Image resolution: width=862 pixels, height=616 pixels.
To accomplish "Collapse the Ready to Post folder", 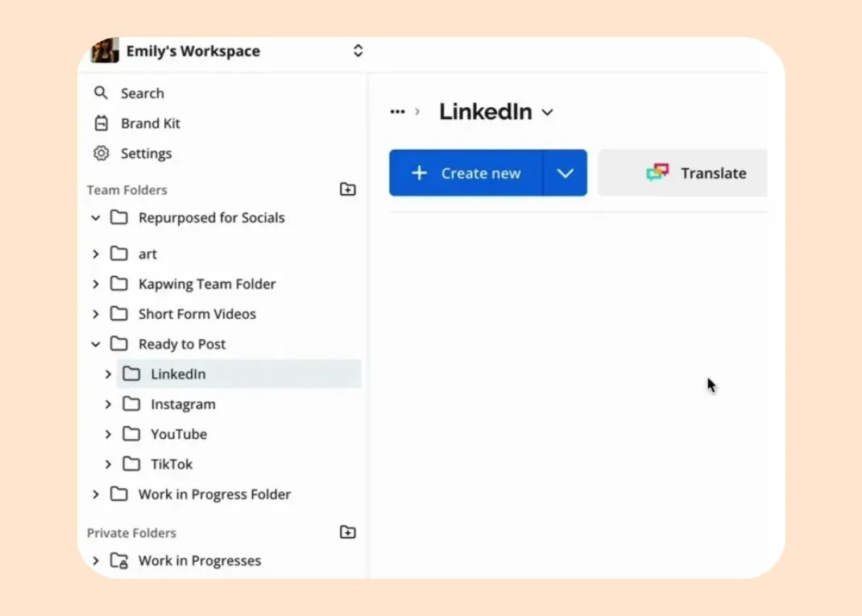I will coord(96,345).
